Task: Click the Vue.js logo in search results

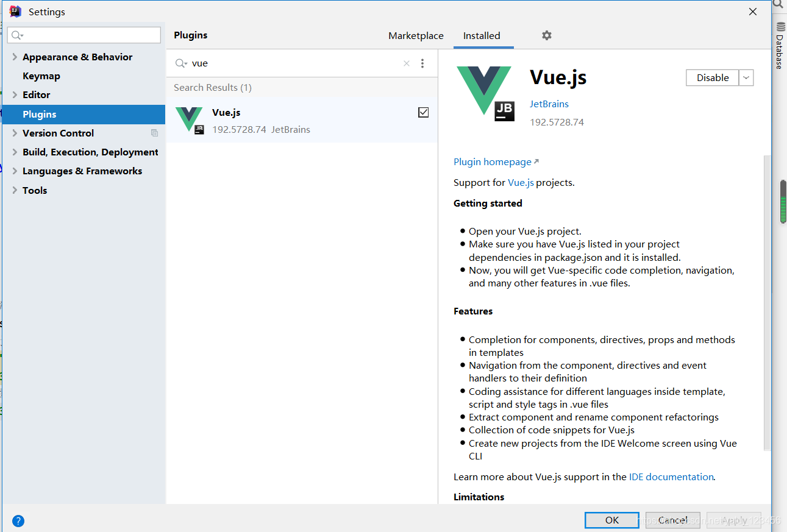Action: pyautogui.click(x=190, y=120)
